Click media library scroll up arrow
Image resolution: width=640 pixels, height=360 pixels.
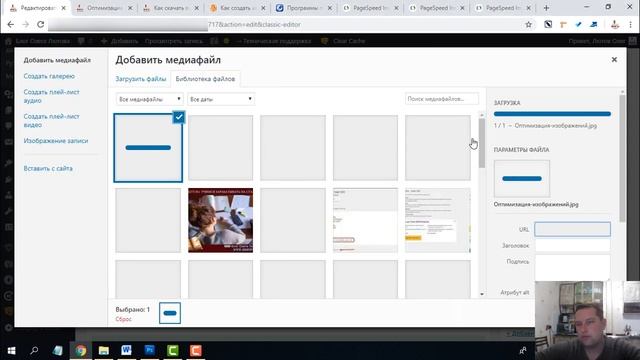(x=482, y=116)
